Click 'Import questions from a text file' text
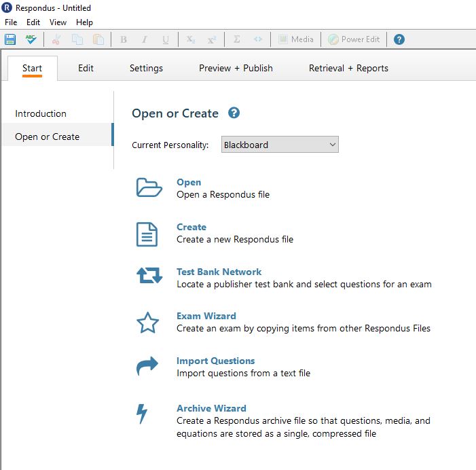This screenshot has width=476, height=470. tap(244, 373)
